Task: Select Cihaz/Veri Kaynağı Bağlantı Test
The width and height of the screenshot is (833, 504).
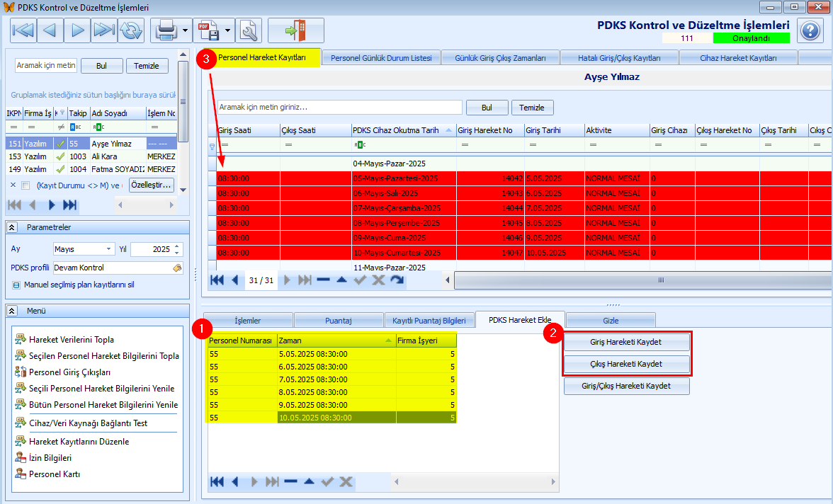Action: [88, 423]
